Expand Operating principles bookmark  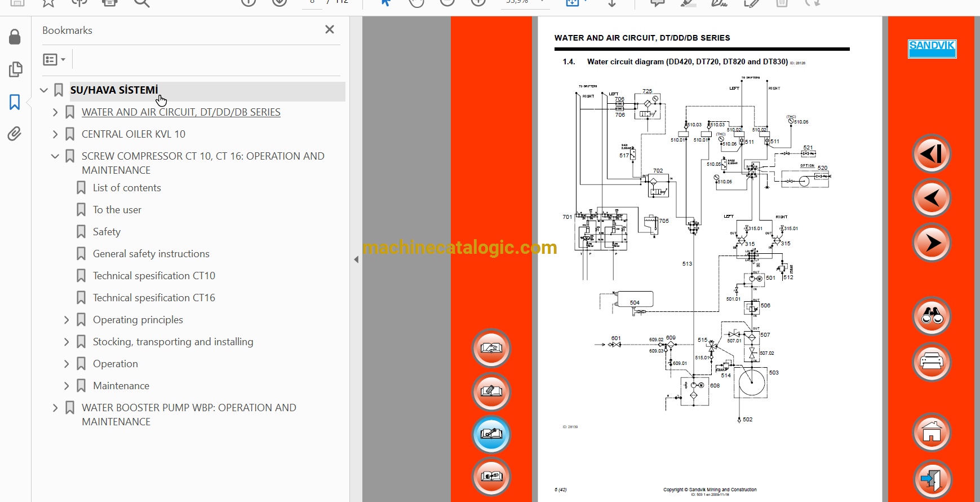click(66, 320)
